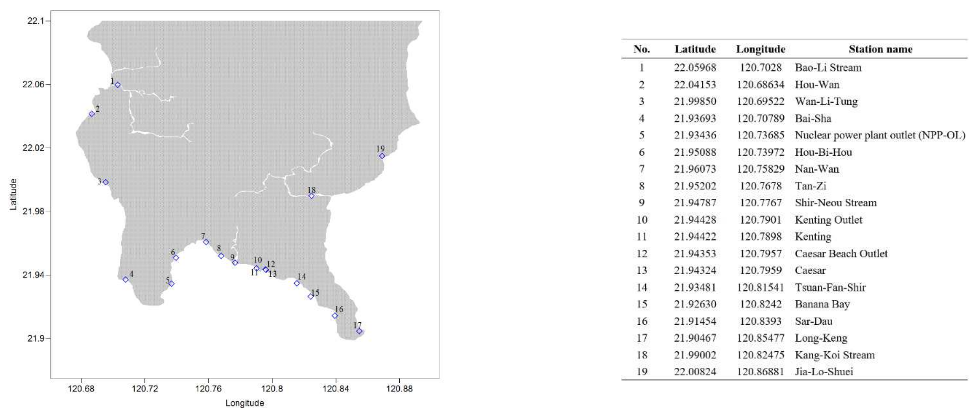The height and width of the screenshot is (417, 980).
Task: Select station 7 diamond marker
Action: (206, 242)
